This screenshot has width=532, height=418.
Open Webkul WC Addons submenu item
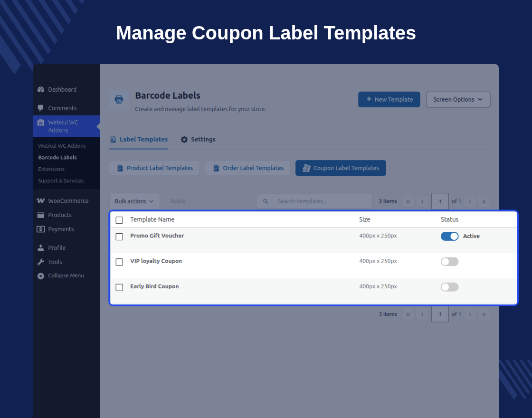(62, 146)
